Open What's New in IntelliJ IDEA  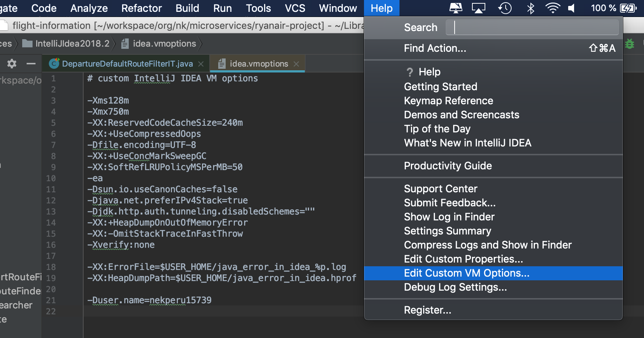[493, 143]
